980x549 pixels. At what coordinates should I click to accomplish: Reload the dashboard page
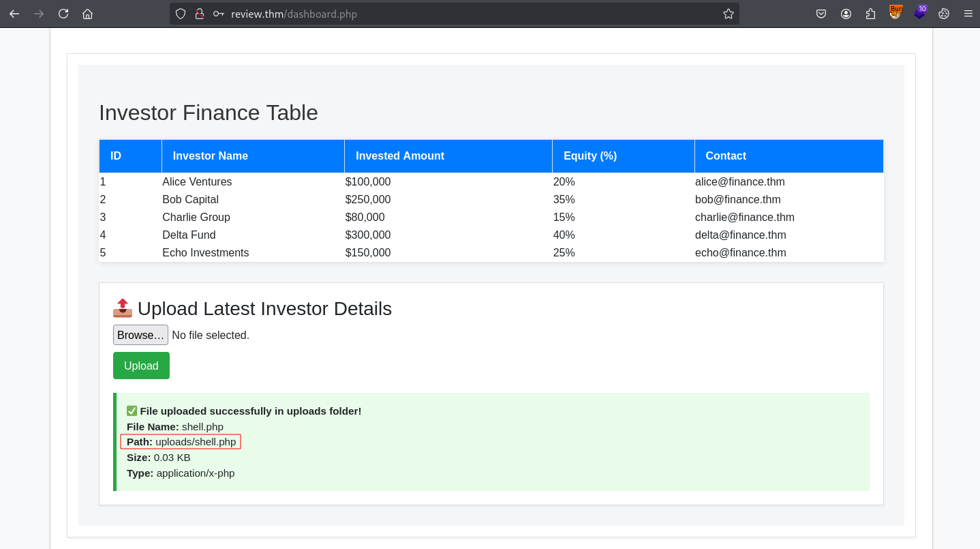[63, 14]
